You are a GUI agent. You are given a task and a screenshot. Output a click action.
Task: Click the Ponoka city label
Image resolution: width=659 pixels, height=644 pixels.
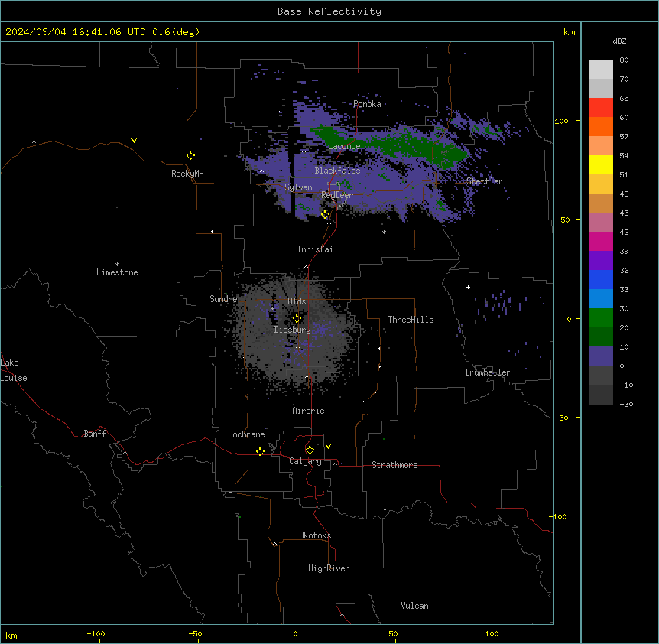[367, 104]
